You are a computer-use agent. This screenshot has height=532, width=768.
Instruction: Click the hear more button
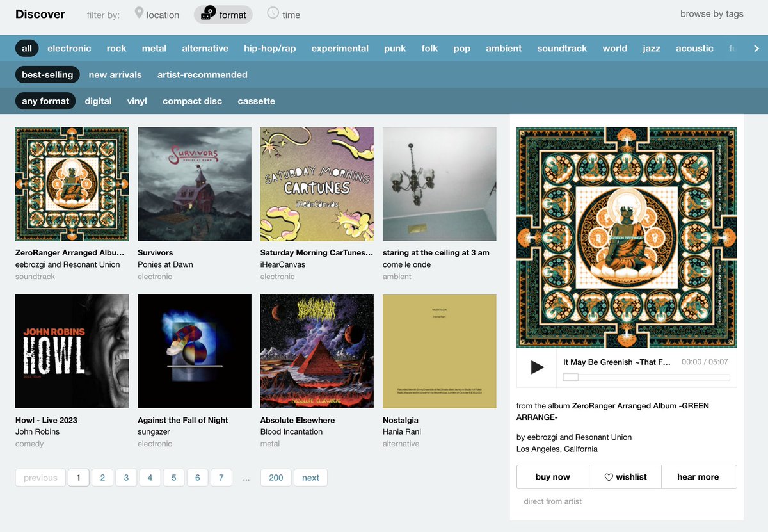click(x=698, y=477)
